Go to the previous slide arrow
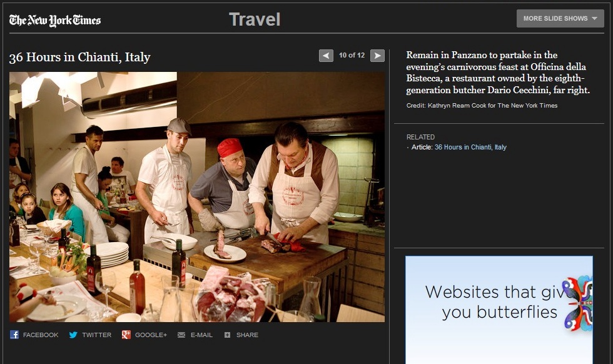Screen dimensions: 613x364 pos(326,56)
